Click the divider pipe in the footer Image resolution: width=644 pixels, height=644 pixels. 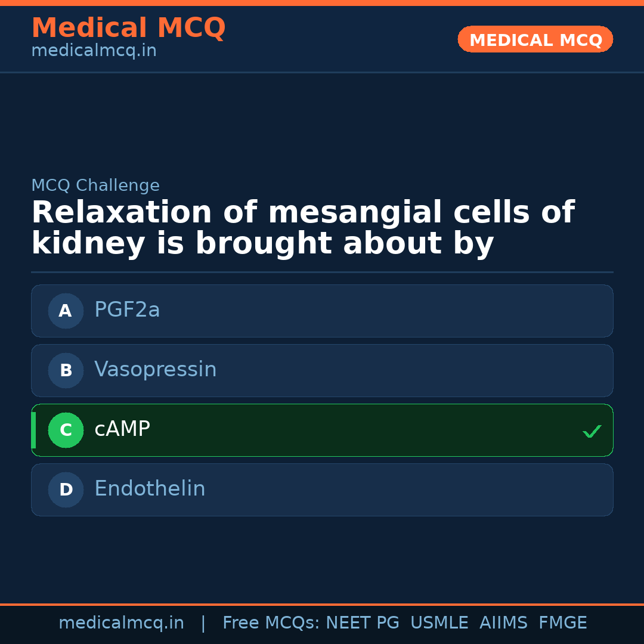[x=203, y=623]
